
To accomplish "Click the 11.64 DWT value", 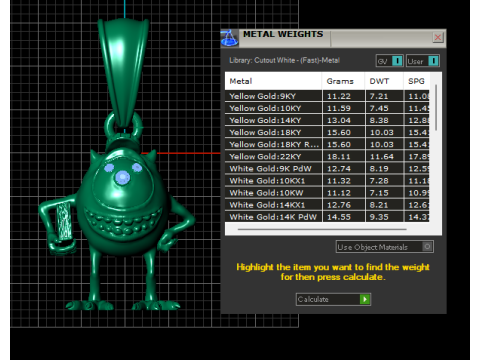I will (x=382, y=156).
